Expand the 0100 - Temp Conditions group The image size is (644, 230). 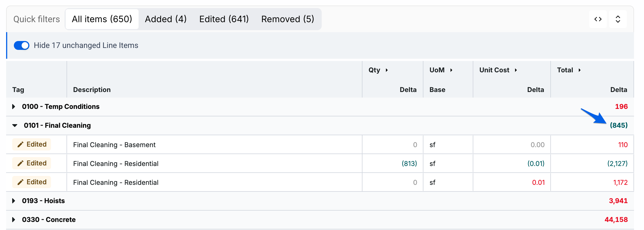pyautogui.click(x=14, y=107)
